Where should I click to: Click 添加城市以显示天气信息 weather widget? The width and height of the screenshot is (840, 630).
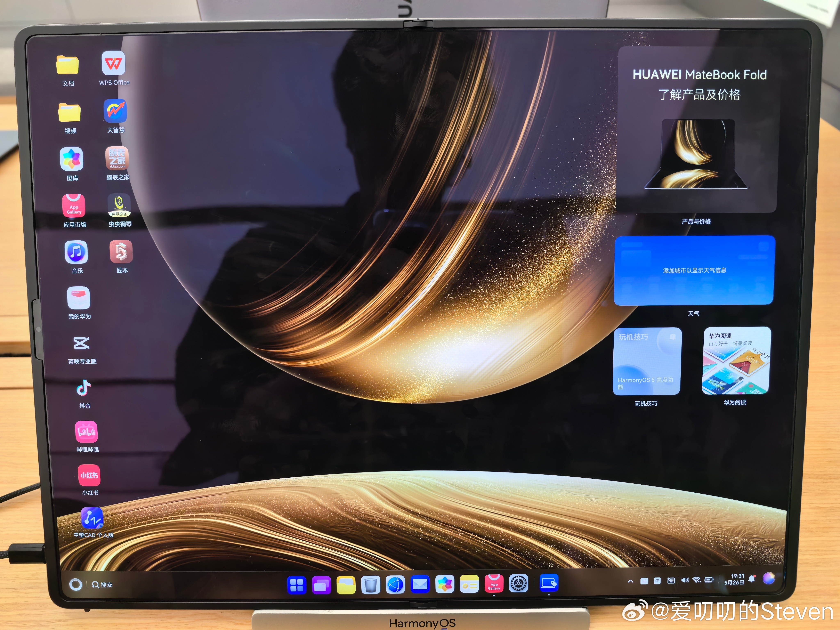point(695,270)
